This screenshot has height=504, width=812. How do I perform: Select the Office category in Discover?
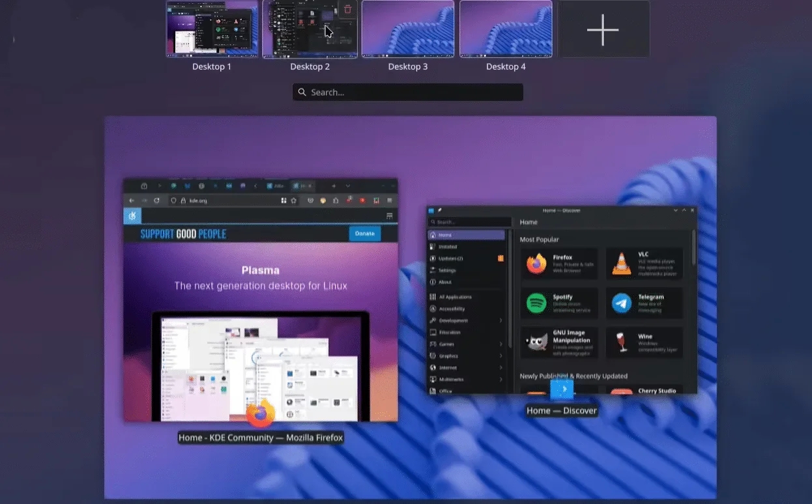[x=466, y=391]
